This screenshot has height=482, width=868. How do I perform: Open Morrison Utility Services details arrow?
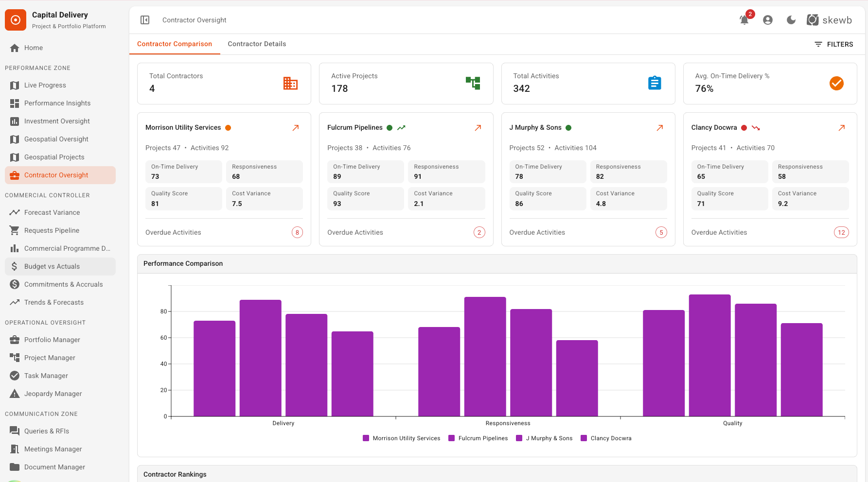click(x=296, y=128)
